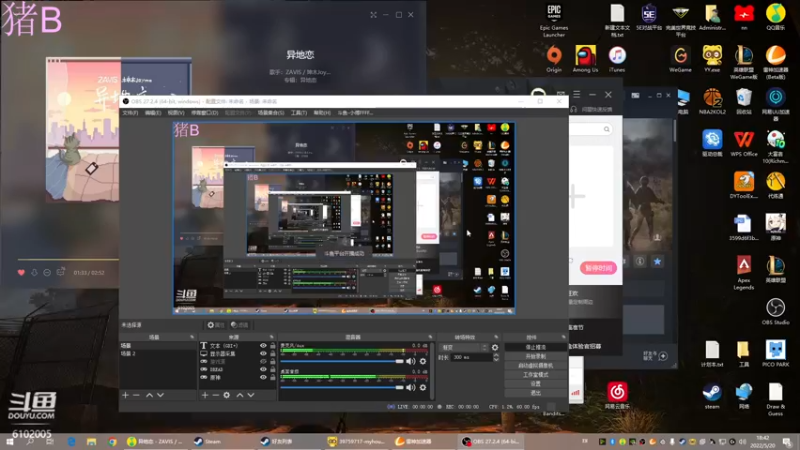Click the search field in the white background window
This screenshot has width=800, height=450.
[x=591, y=129]
